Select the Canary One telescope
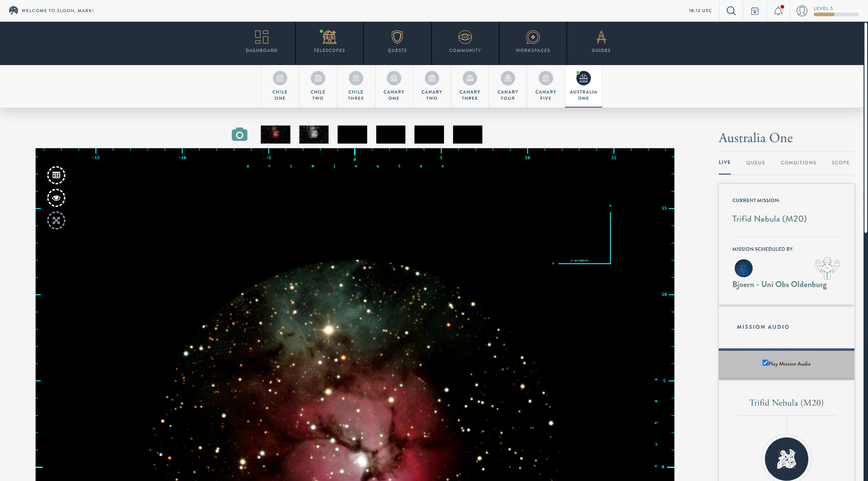The height and width of the screenshot is (481, 868). (394, 86)
